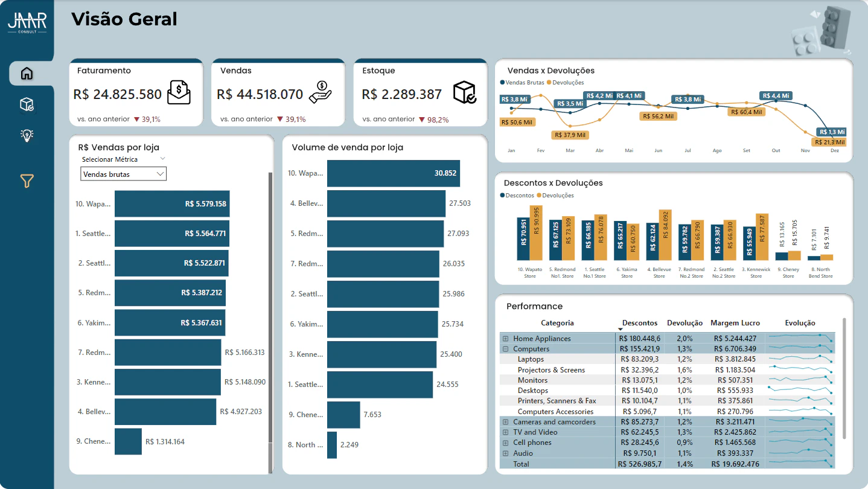Click the Faturamento money envelope icon
868x489 pixels.
[179, 92]
